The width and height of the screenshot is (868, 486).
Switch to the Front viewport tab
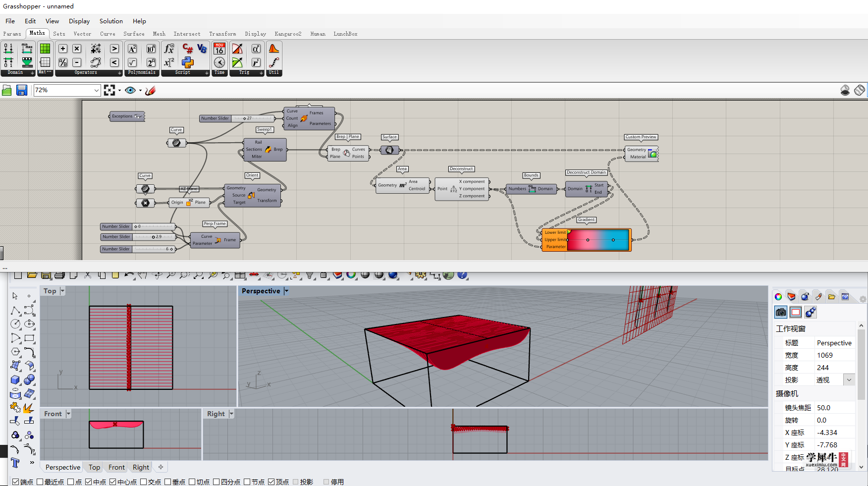point(116,467)
